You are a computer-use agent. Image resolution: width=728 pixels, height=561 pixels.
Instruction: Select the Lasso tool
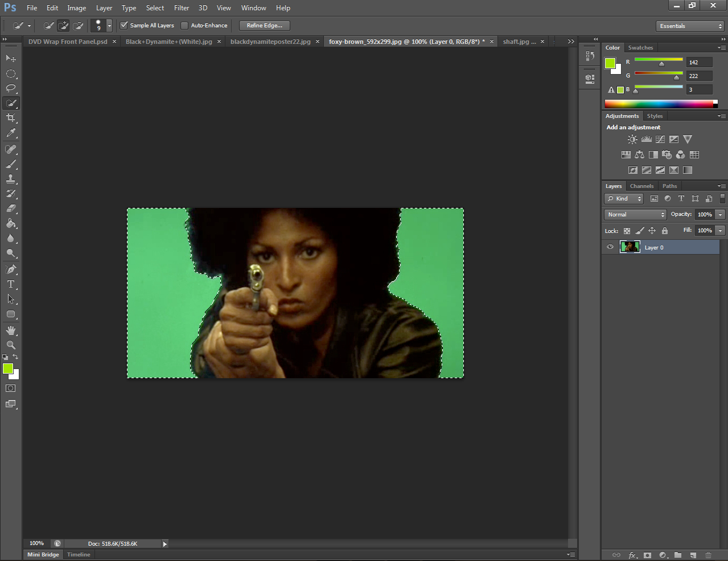[x=11, y=88]
